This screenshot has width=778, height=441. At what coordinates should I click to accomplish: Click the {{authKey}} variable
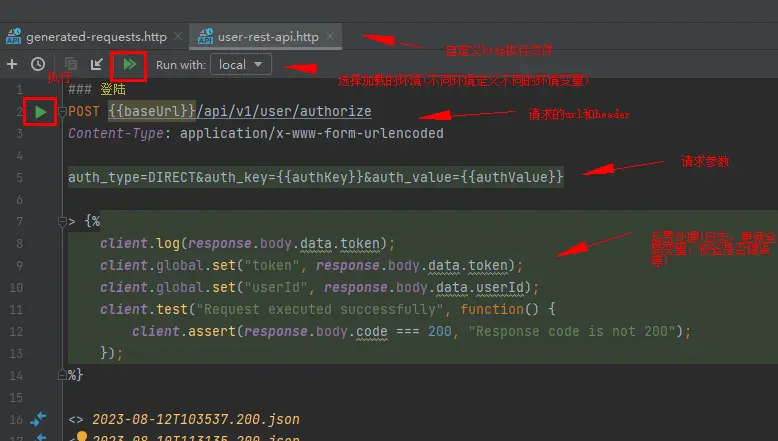[320, 177]
